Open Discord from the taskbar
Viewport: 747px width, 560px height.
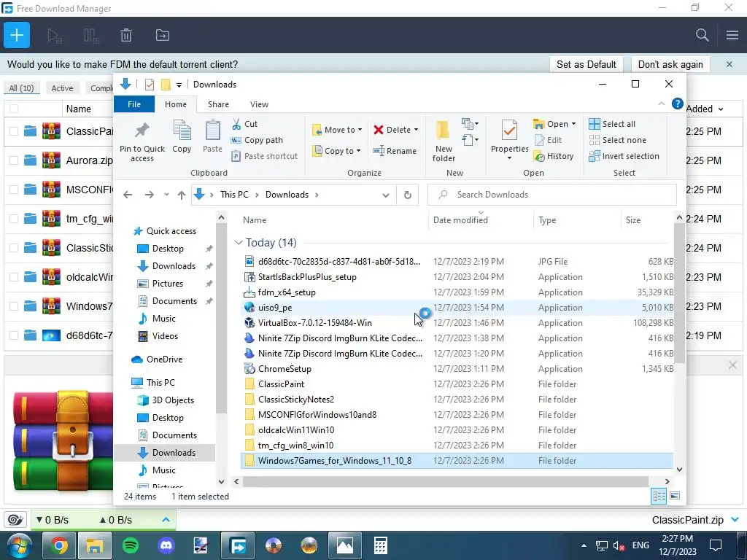(x=166, y=545)
